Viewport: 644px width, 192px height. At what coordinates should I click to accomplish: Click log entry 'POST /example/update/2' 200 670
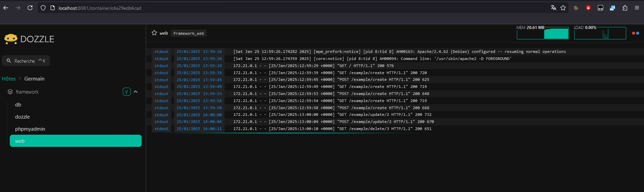333,122
